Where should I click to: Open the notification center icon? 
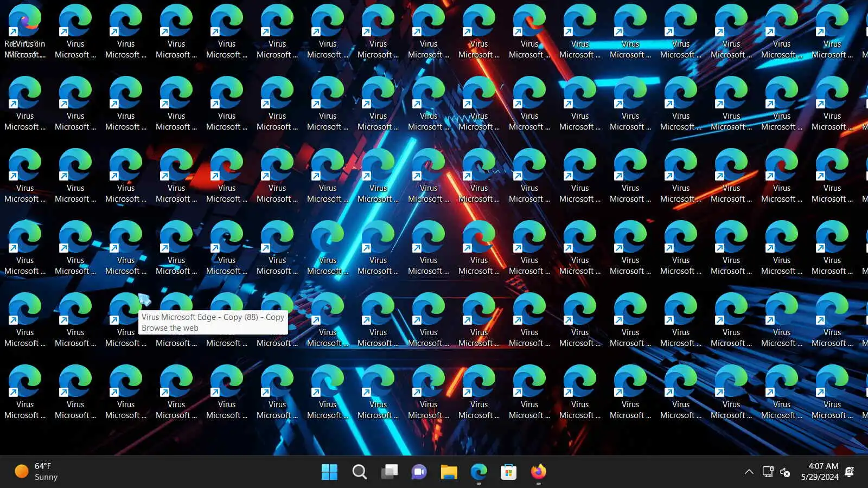850,472
